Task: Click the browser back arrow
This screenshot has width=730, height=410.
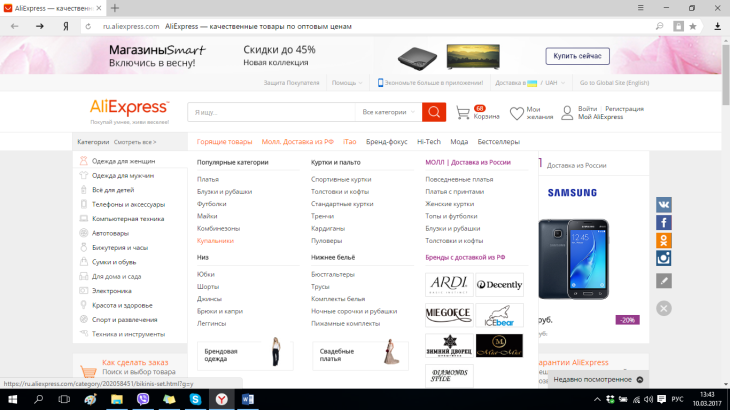Action: (x=14, y=27)
